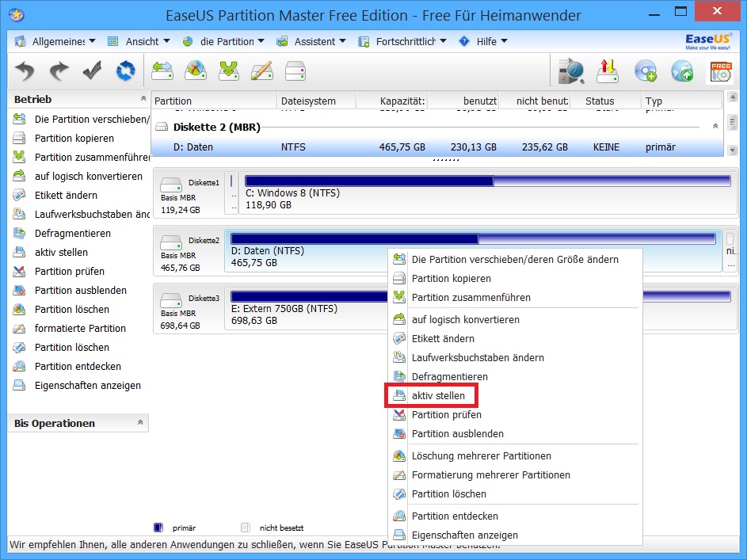Click the bootable CD creation icon
The image size is (747, 560).
tap(646, 71)
